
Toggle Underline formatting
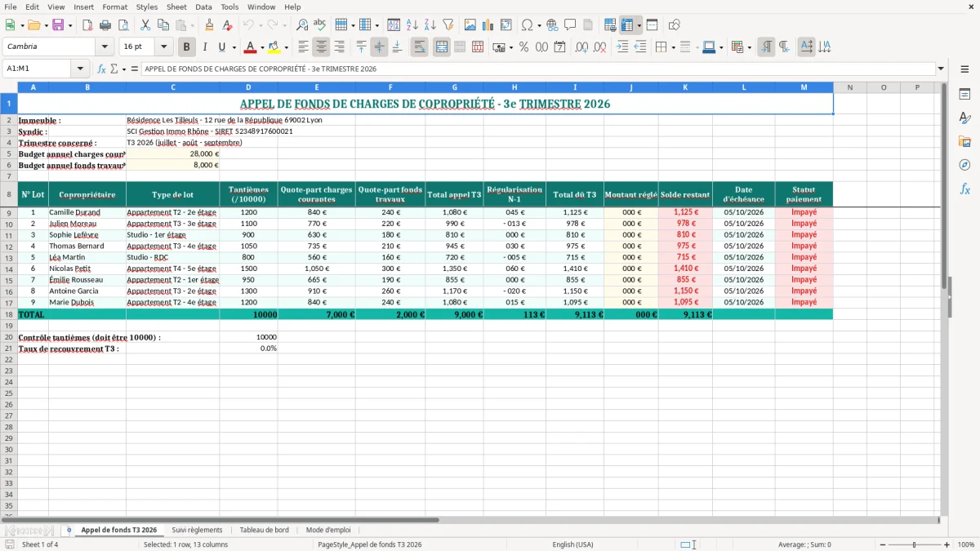[x=221, y=47]
